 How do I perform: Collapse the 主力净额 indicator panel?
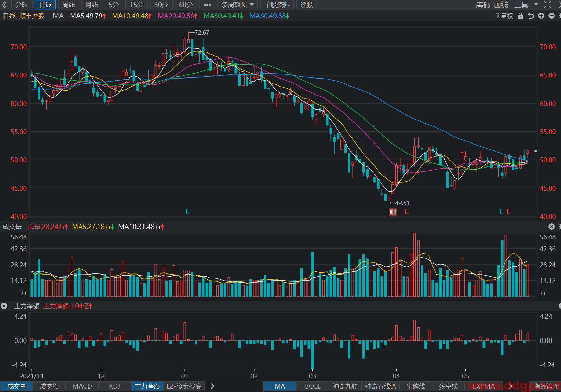(x=4, y=306)
